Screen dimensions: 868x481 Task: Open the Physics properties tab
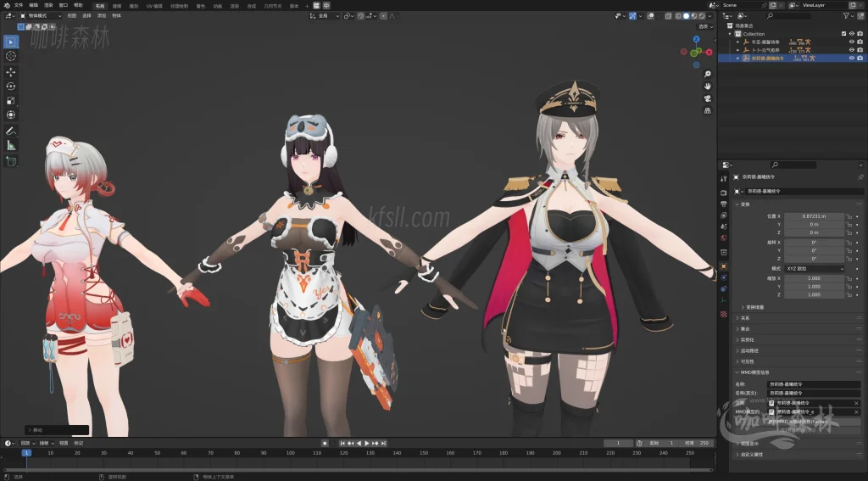[724, 277]
